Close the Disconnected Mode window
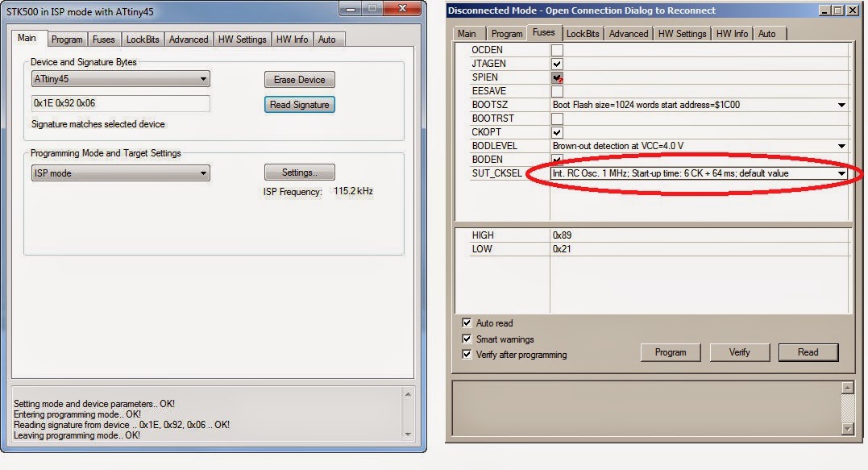868x470 pixels. click(x=853, y=10)
